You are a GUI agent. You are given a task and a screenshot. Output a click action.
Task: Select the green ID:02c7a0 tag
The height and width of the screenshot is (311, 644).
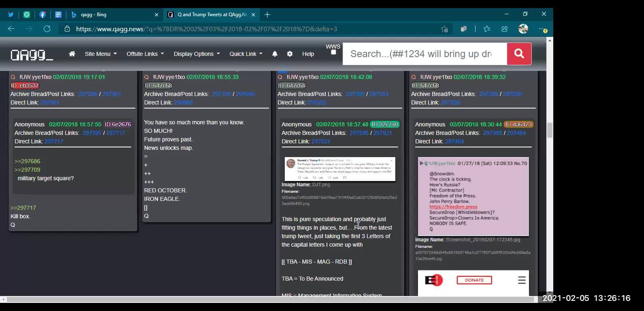click(385, 124)
